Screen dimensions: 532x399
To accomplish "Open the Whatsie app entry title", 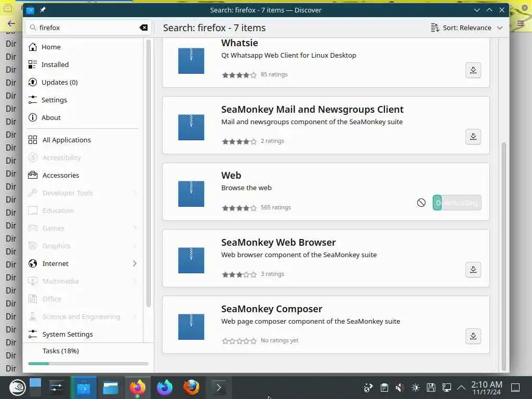I will click(x=240, y=43).
